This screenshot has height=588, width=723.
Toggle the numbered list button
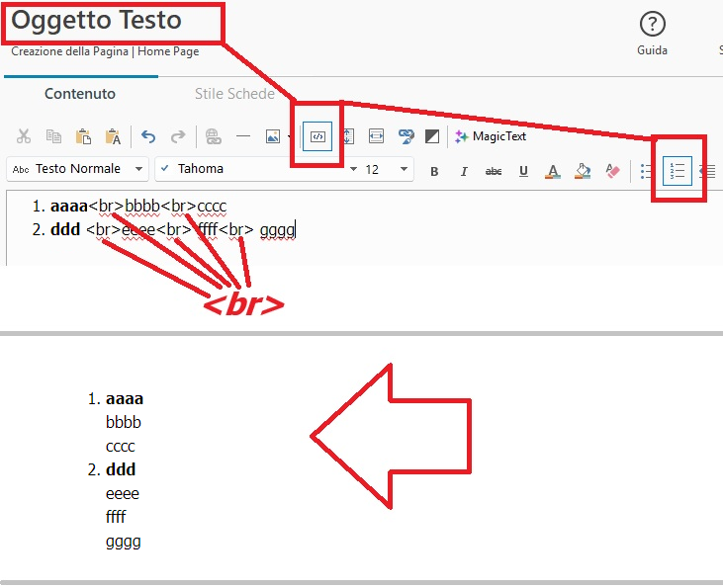(x=677, y=171)
